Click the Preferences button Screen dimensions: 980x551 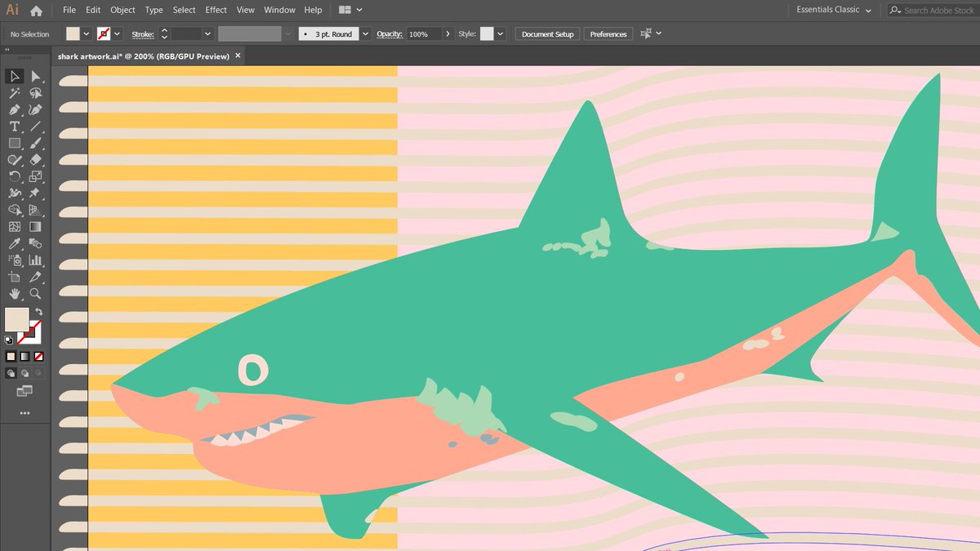[608, 34]
